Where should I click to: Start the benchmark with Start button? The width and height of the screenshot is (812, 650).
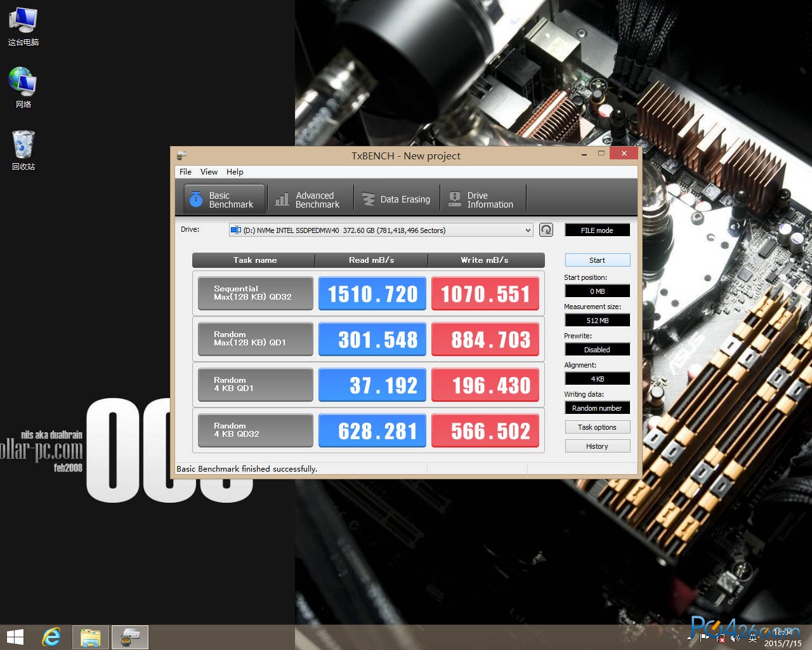click(x=597, y=260)
